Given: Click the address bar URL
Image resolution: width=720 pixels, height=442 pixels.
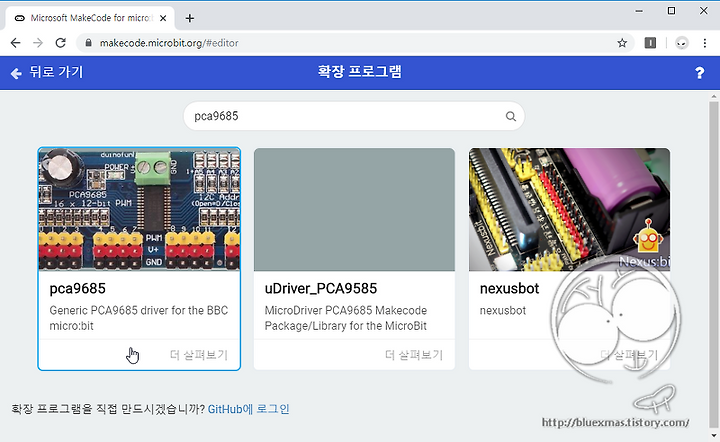Looking at the screenshot, I should pos(169,43).
